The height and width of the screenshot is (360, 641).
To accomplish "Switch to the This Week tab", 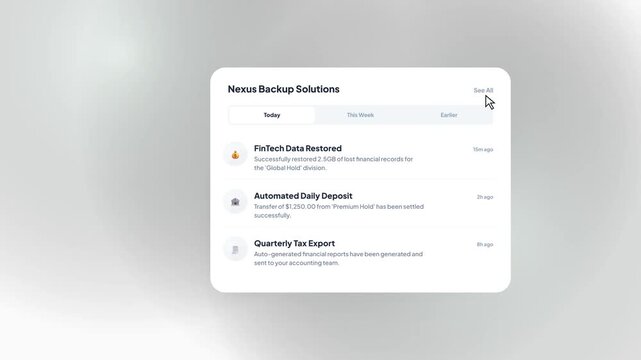I will (x=360, y=115).
